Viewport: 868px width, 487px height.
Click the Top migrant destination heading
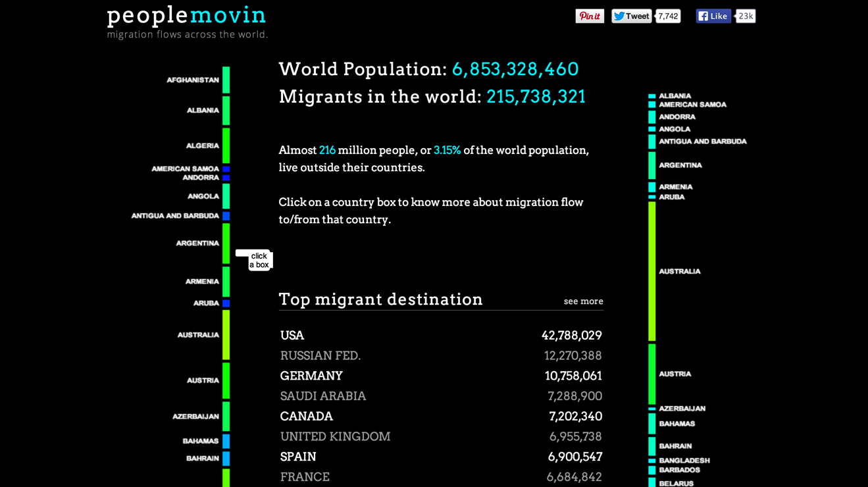click(x=381, y=299)
